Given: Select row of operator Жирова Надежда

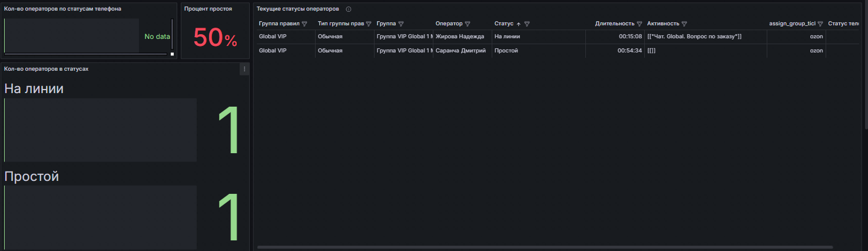Looking at the screenshot, I should coord(457,37).
